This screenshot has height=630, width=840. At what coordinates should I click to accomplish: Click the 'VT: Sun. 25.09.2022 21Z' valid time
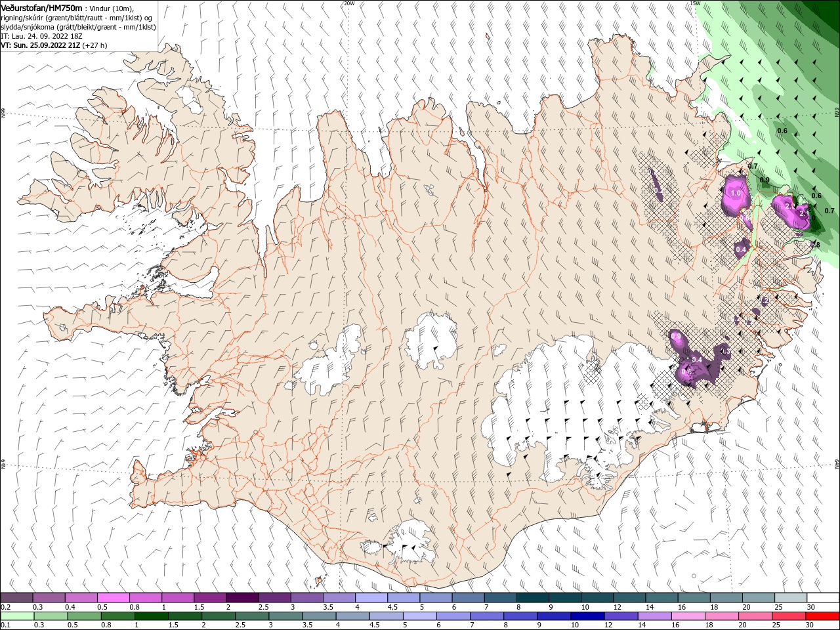click(x=40, y=45)
